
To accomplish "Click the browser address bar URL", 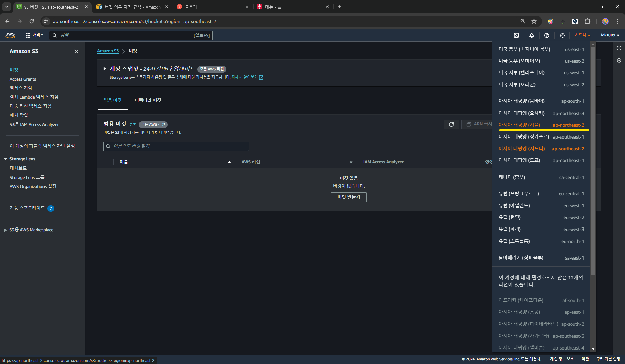I will pyautogui.click(x=134, y=21).
